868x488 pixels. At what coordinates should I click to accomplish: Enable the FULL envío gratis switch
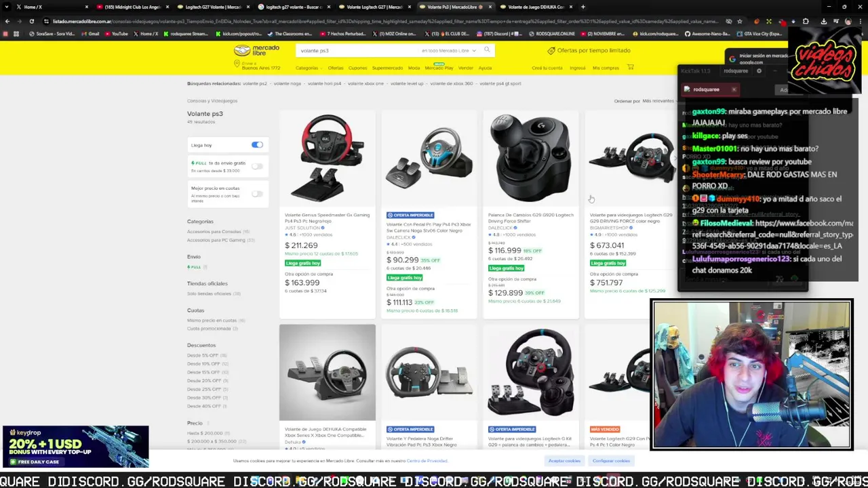257,166
